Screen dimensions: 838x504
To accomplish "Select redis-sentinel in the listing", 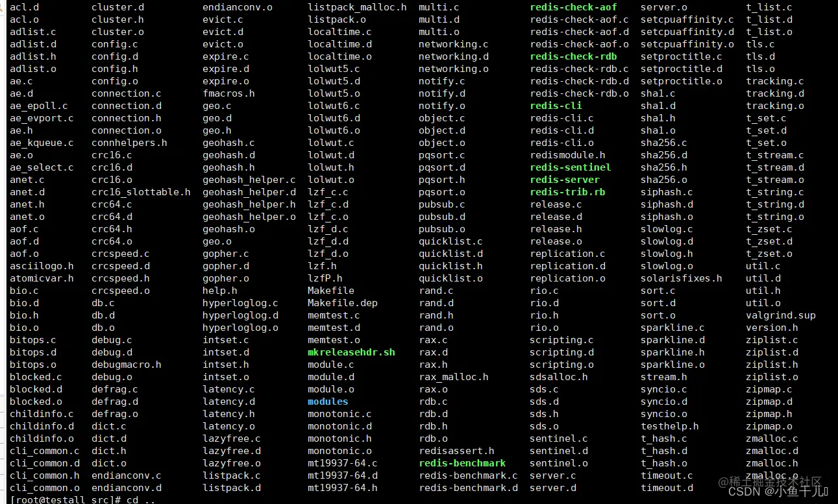I will click(x=571, y=167).
